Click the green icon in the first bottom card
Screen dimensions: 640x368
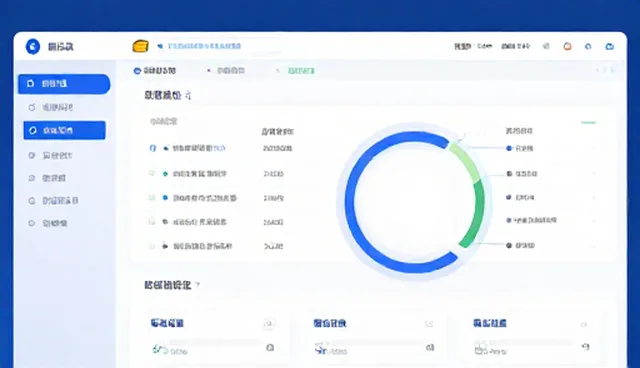click(157, 349)
